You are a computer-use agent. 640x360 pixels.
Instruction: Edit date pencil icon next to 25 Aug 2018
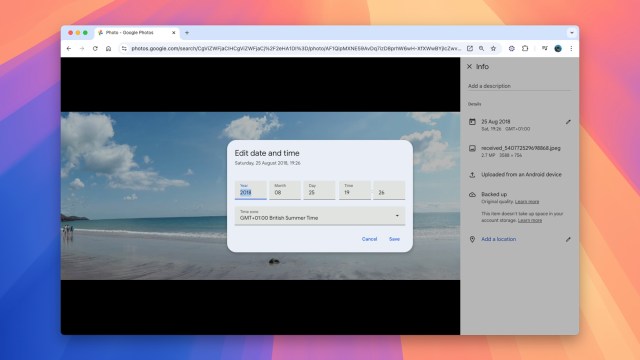568,122
